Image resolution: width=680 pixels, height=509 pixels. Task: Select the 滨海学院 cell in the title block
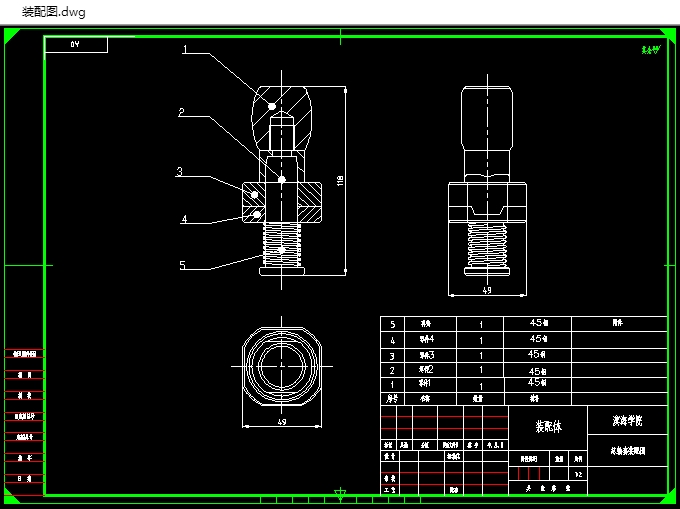[627, 420]
